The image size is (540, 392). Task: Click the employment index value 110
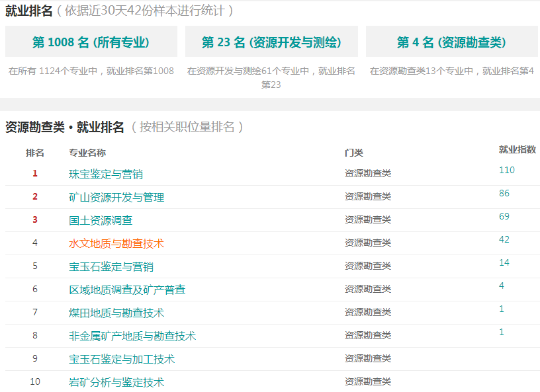[507, 170]
